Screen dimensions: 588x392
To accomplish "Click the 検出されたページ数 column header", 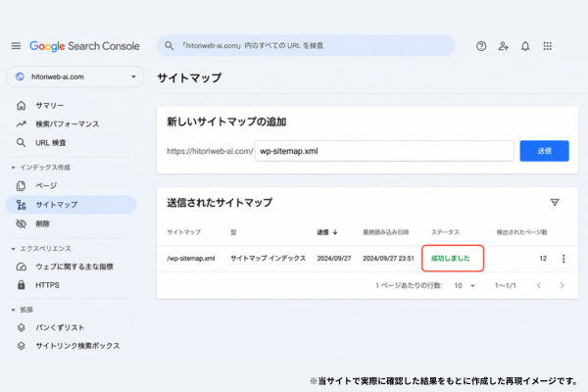I will [522, 232].
